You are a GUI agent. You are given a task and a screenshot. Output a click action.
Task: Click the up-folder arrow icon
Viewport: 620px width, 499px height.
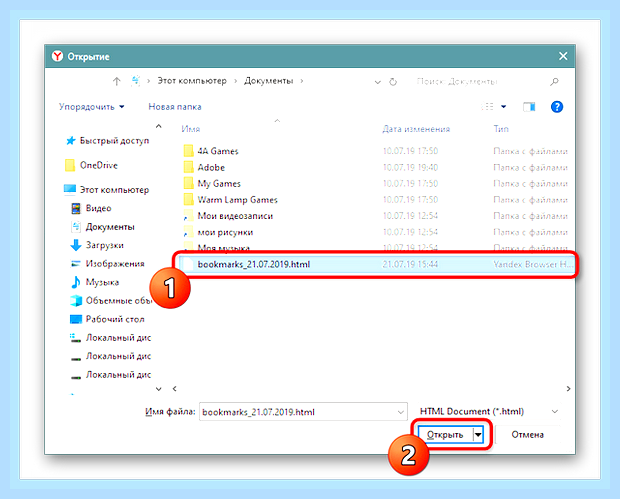point(116,81)
